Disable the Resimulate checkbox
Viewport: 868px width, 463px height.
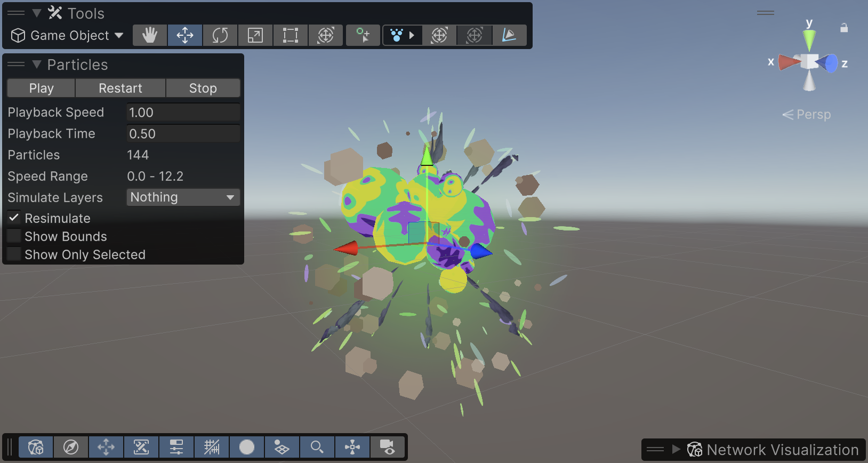click(x=14, y=218)
